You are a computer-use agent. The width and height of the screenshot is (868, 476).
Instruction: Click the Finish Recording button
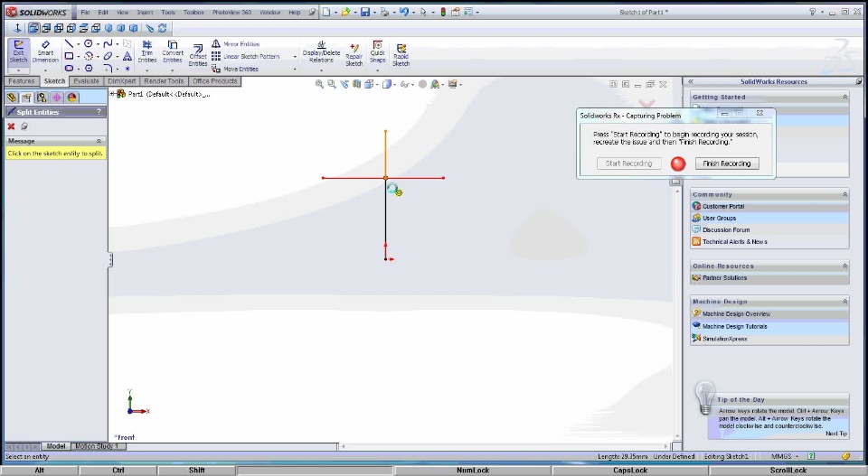pos(727,163)
